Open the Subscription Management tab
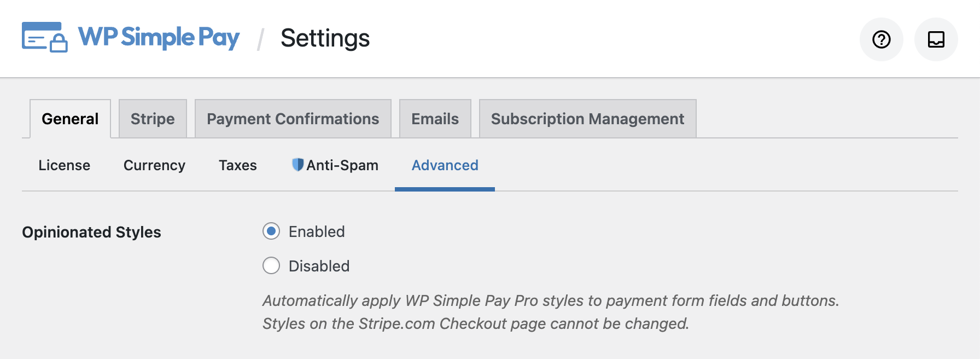The image size is (980, 359). pos(587,119)
